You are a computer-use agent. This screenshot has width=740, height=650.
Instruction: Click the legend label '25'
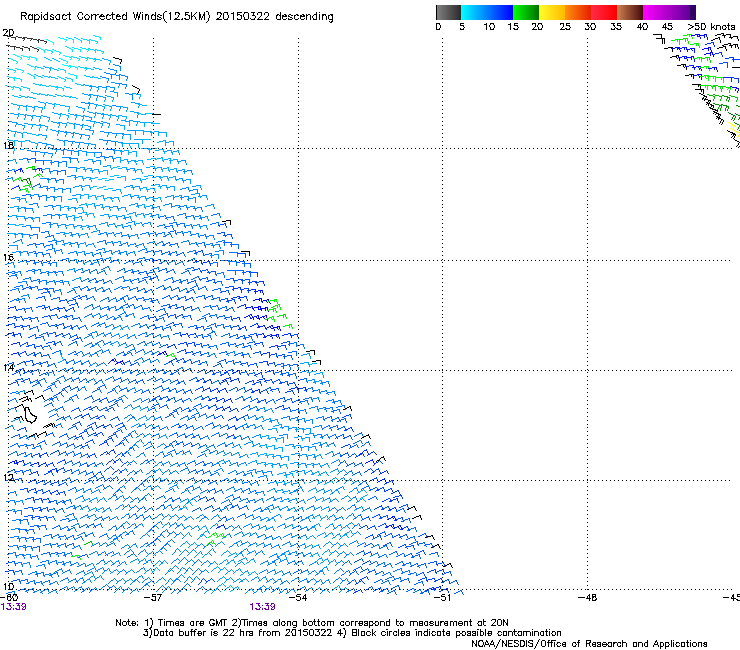[x=565, y=27]
